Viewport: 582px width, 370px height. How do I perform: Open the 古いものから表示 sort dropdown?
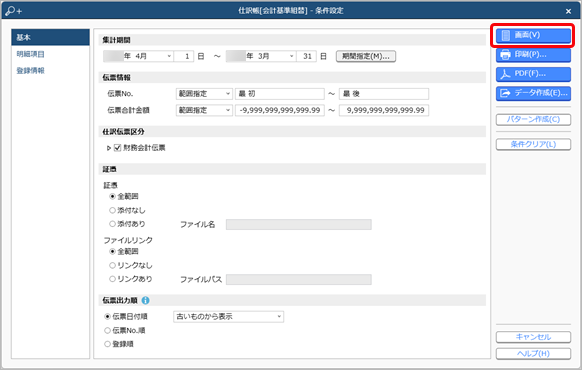coord(228,317)
